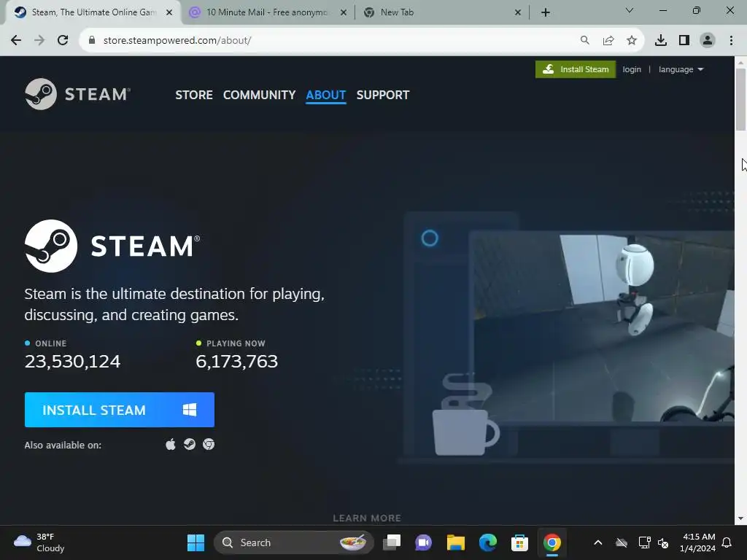
Task: Launch the chat app from the taskbar
Action: coord(424,542)
